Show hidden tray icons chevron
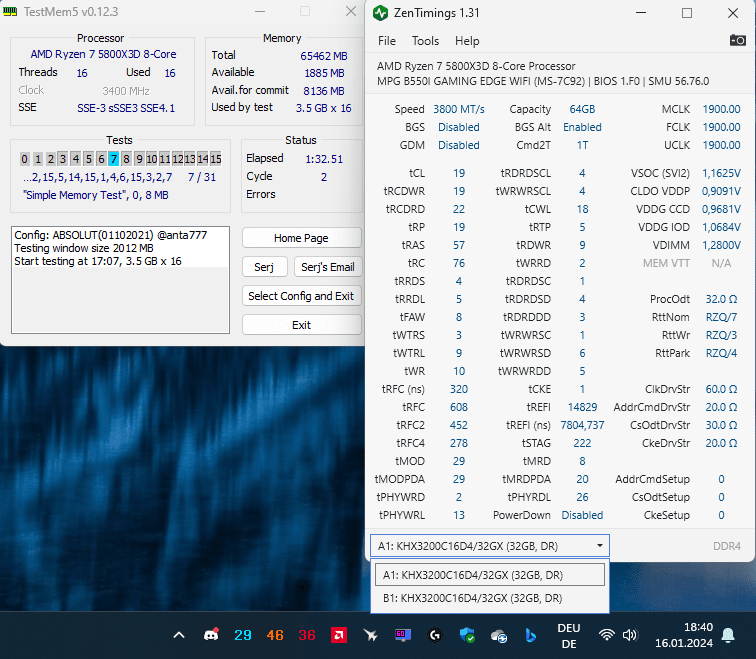This screenshot has height=659, width=756. 179,635
